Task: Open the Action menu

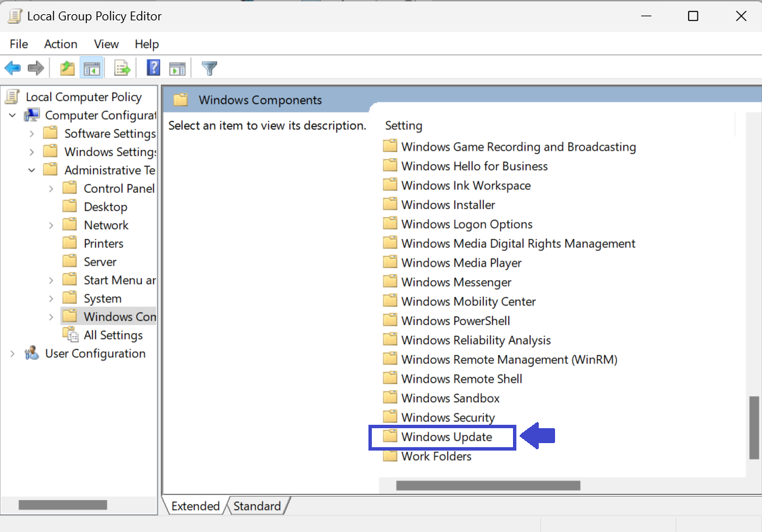Action: point(60,44)
